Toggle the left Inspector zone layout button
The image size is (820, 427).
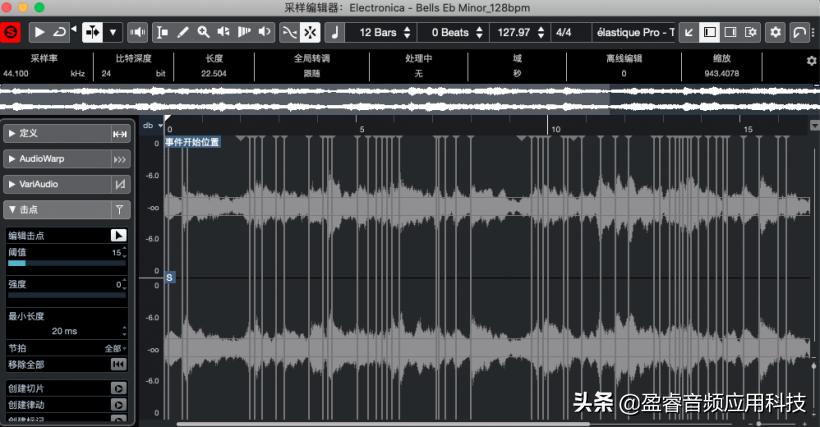710,32
